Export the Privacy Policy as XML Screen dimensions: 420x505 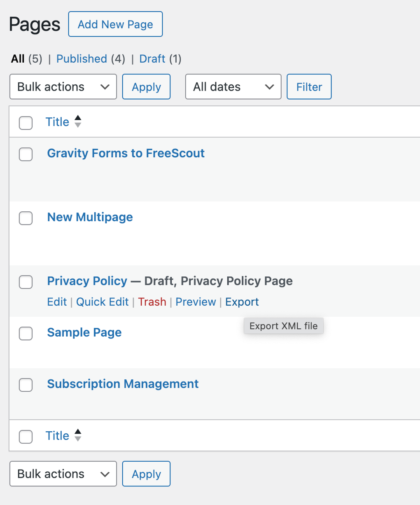pos(242,302)
